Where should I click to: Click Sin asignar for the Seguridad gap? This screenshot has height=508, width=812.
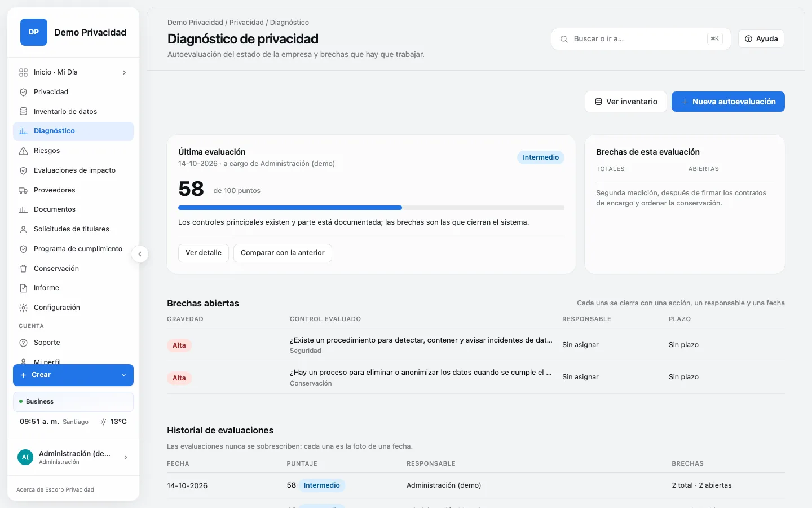point(580,345)
